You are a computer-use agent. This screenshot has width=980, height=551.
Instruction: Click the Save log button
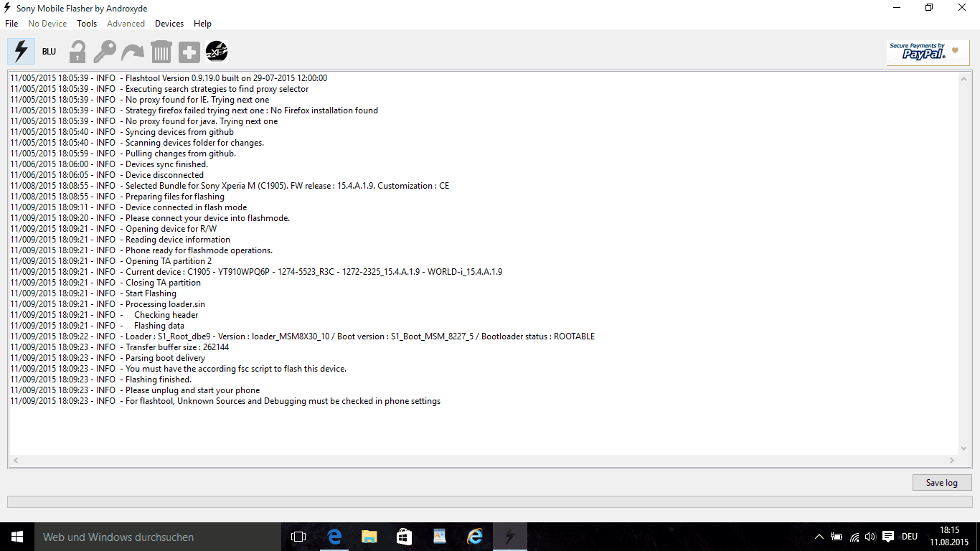942,483
